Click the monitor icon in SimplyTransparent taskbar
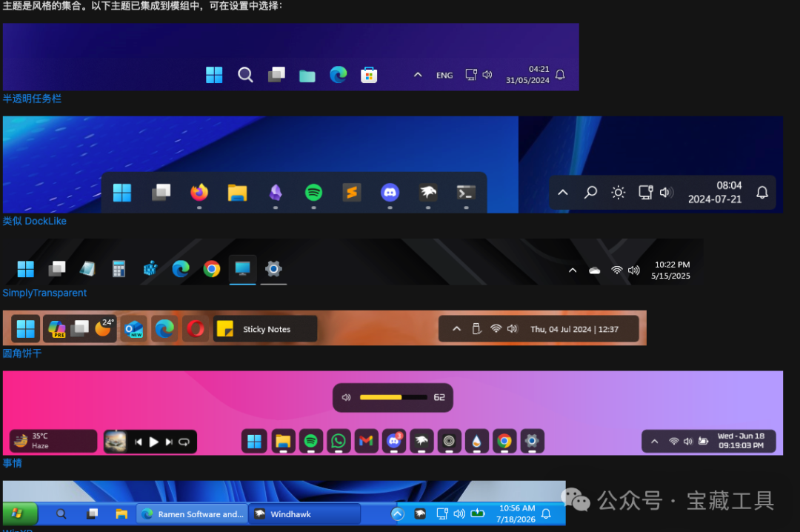 click(x=242, y=268)
